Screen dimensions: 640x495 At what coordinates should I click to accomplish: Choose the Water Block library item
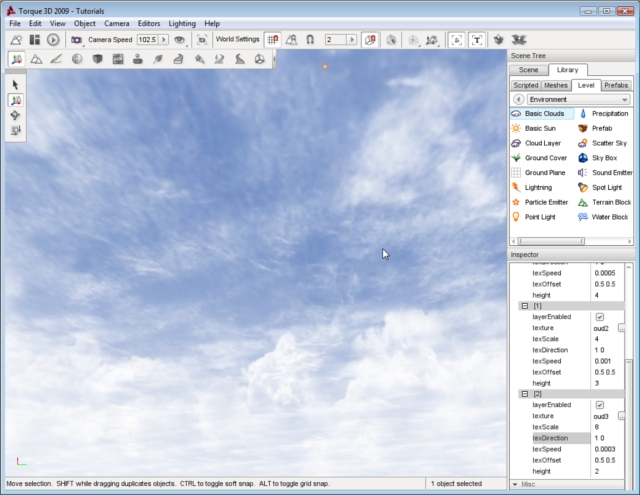pyautogui.click(x=609, y=217)
